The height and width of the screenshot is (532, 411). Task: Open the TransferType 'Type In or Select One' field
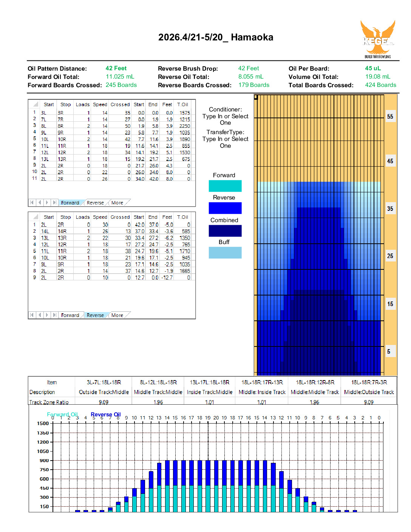pyautogui.click(x=225, y=142)
